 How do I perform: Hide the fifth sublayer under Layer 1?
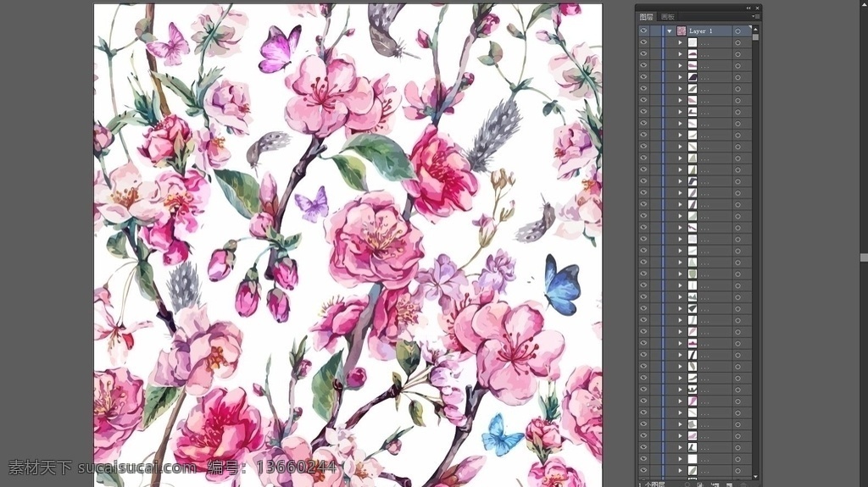click(x=643, y=89)
